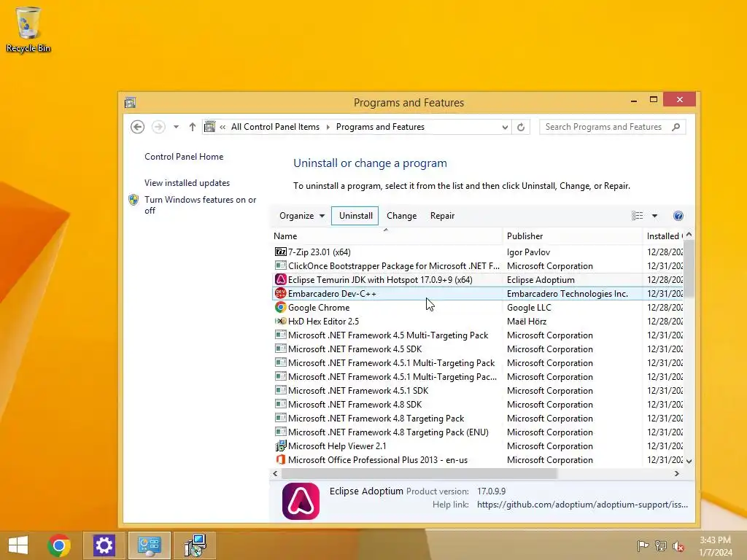
Task: Go back using the Back arrow
Action: coord(138,127)
